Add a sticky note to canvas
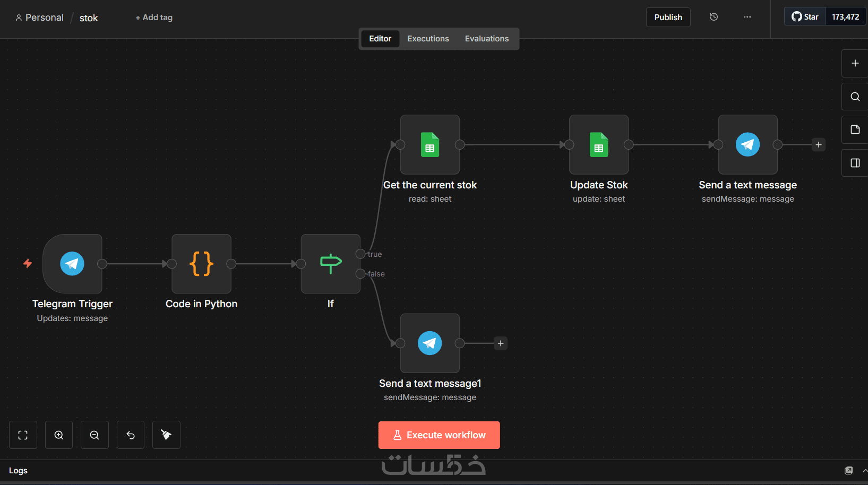The image size is (868, 485). 855,129
